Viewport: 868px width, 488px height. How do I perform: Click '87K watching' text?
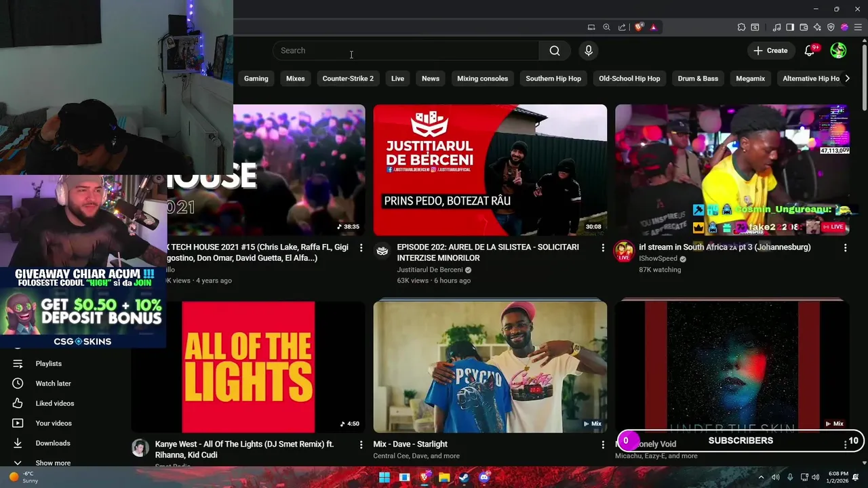coord(660,270)
